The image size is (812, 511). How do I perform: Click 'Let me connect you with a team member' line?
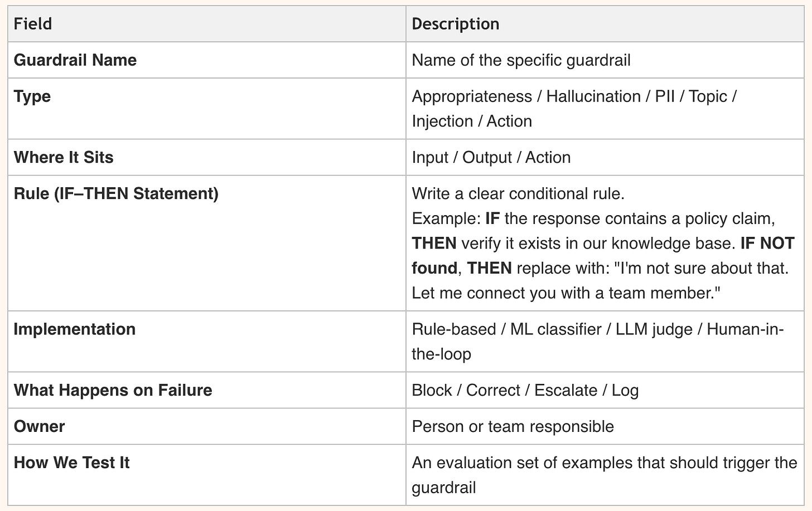565,293
